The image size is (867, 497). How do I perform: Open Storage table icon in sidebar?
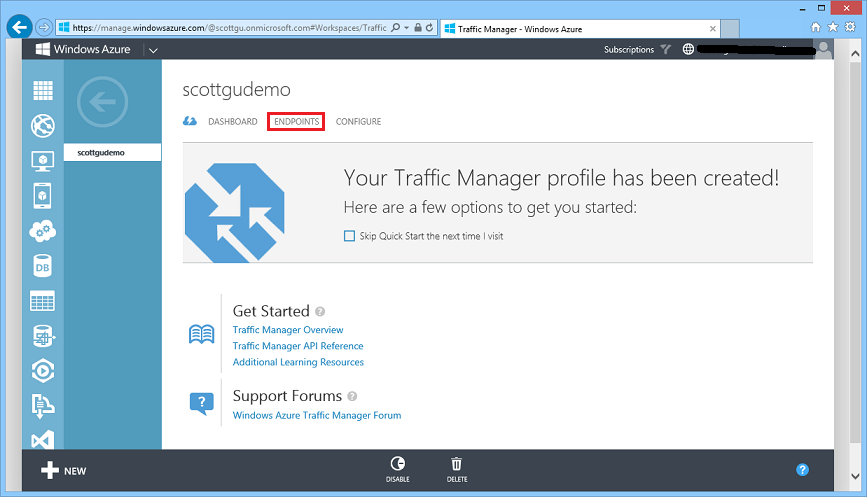tap(43, 301)
